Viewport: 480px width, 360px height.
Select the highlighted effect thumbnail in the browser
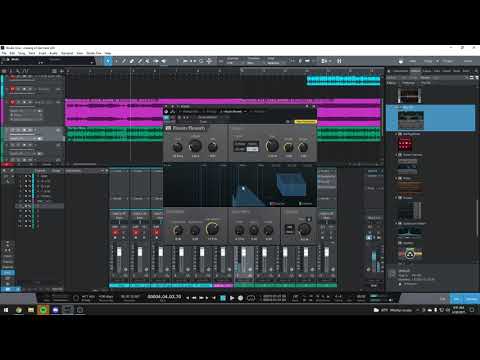[x=411, y=120]
